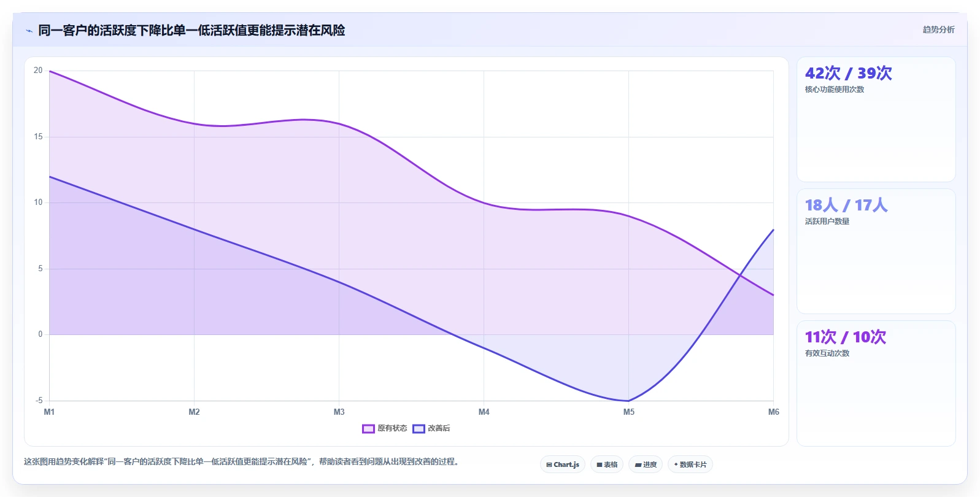980x497 pixels.
Task: Click the 核心功能使用次数 label
Action: click(835, 90)
